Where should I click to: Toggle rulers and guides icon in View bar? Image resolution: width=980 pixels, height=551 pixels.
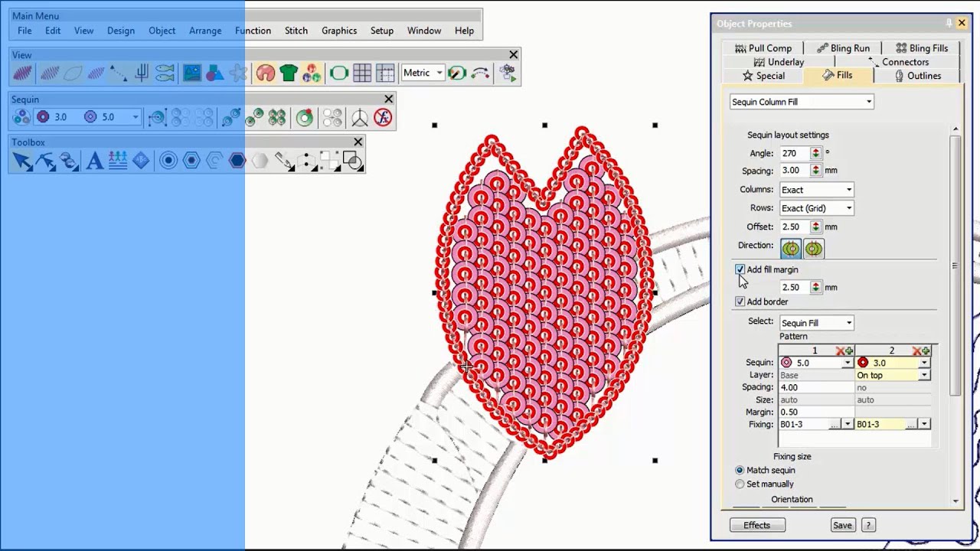(x=385, y=73)
